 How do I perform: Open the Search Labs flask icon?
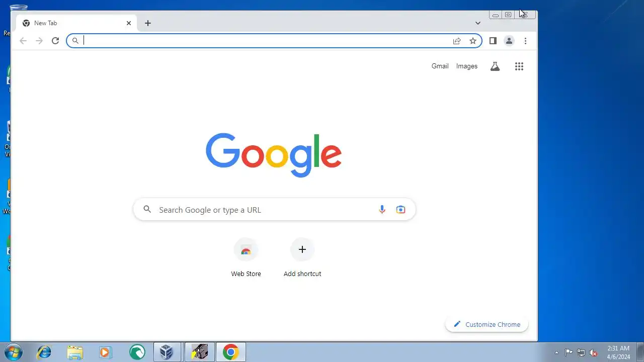pos(495,66)
